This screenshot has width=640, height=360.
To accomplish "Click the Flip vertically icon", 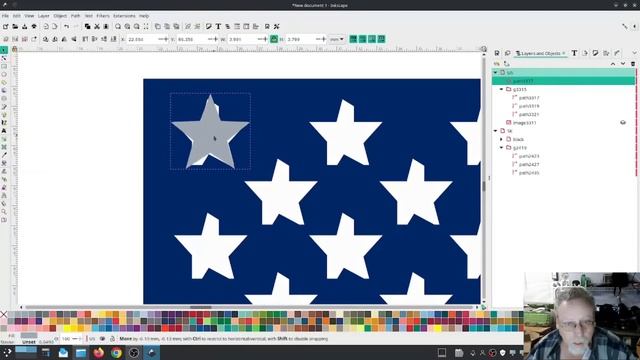I will coord(74,39).
